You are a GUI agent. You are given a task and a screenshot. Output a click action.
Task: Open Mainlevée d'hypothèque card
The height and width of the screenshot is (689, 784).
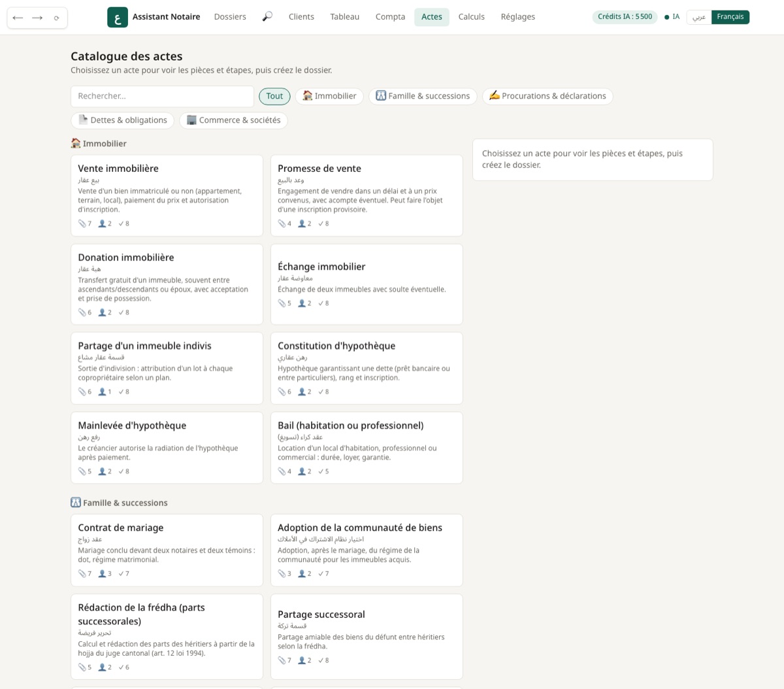167,448
